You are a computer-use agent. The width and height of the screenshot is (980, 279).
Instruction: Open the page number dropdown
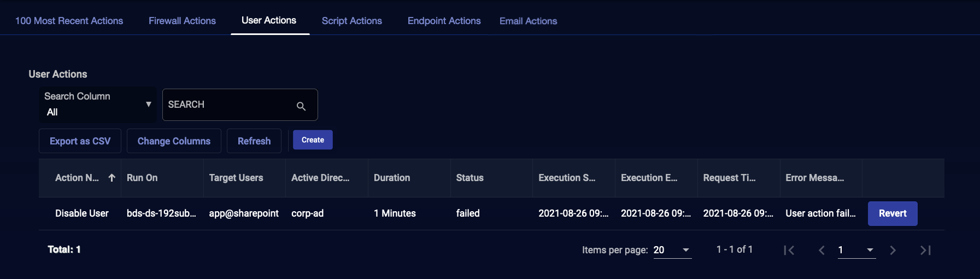856,250
